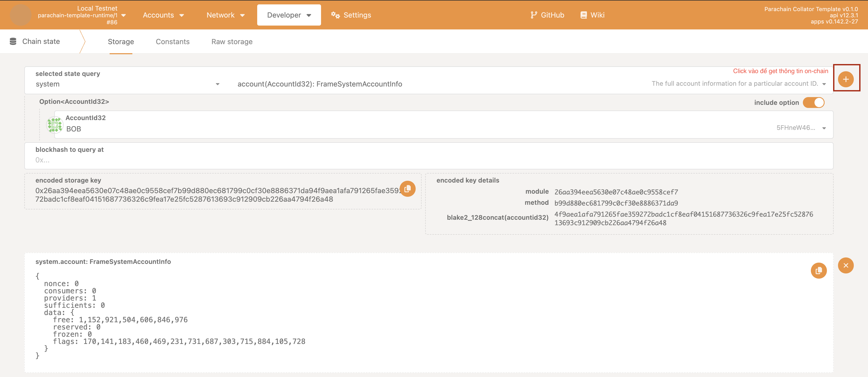Click the nonce: 0 line
The width and height of the screenshot is (868, 377).
[61, 284]
